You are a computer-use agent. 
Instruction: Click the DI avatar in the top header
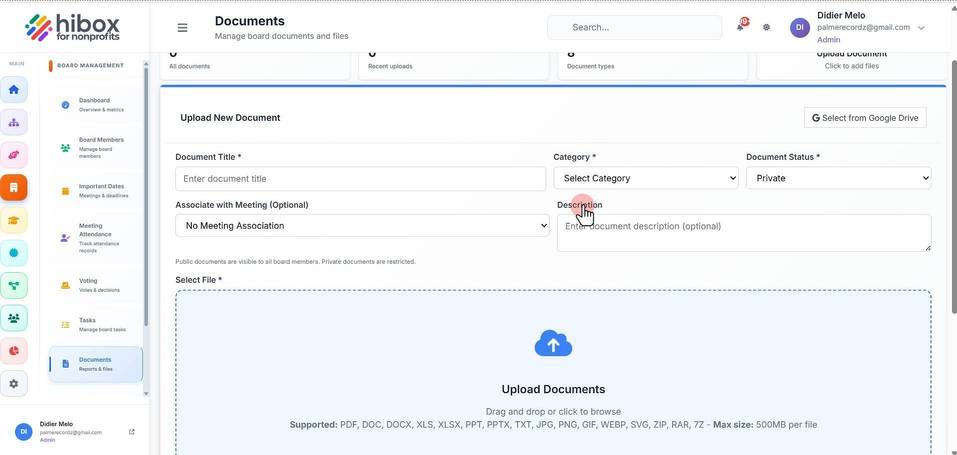click(800, 27)
